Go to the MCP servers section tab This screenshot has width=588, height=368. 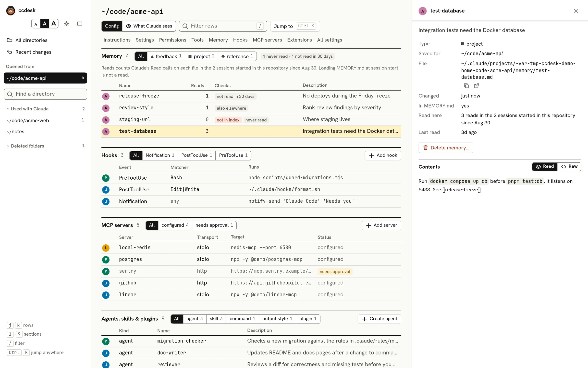tap(267, 40)
